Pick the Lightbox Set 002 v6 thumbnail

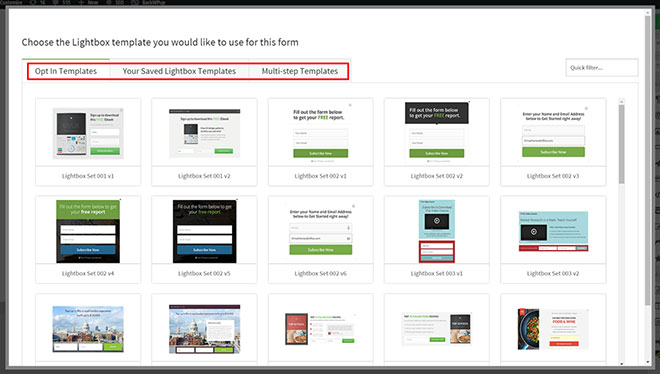321,231
